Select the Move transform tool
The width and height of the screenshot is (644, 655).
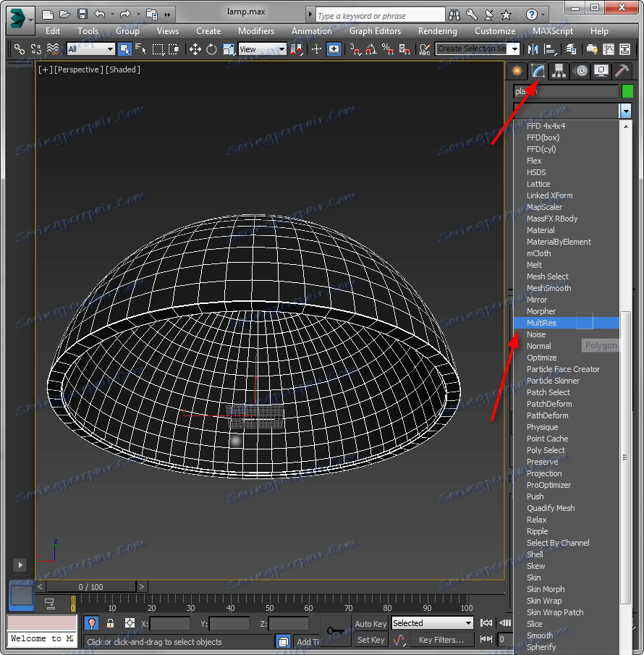[x=195, y=49]
